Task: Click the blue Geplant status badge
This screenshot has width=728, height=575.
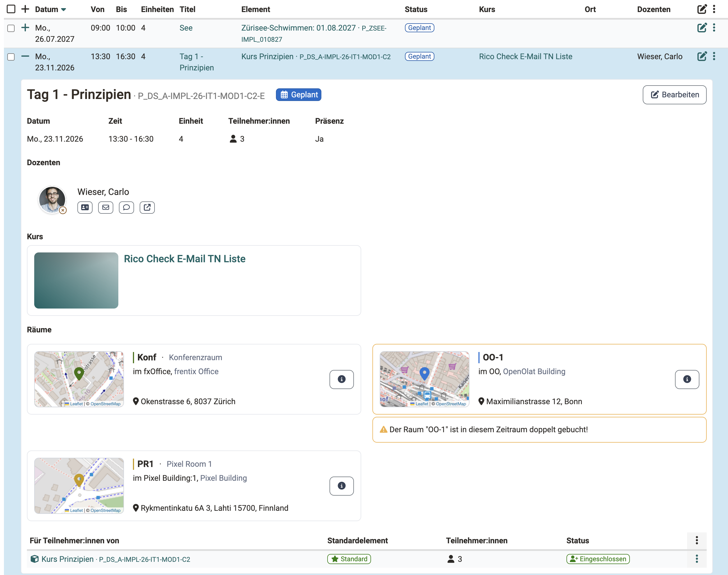Action: [299, 95]
